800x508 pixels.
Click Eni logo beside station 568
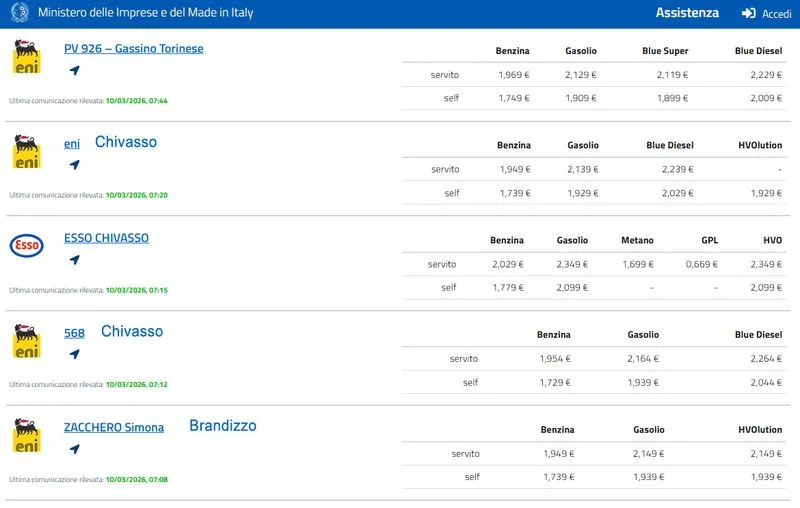click(x=26, y=340)
